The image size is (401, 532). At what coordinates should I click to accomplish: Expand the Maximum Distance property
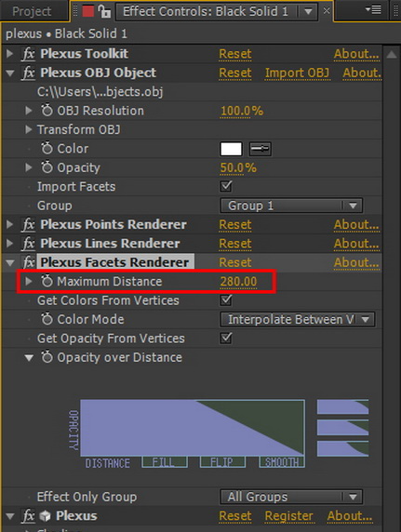tap(29, 281)
